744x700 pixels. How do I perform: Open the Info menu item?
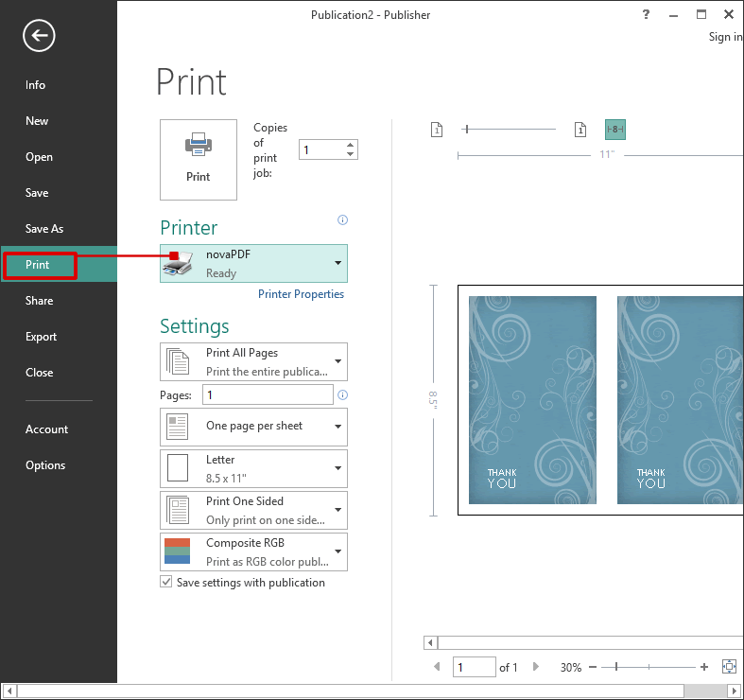pos(36,85)
